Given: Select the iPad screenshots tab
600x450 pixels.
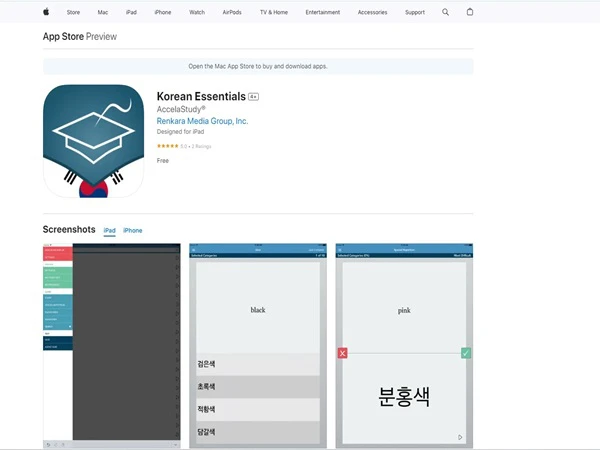Looking at the screenshot, I should [109, 230].
